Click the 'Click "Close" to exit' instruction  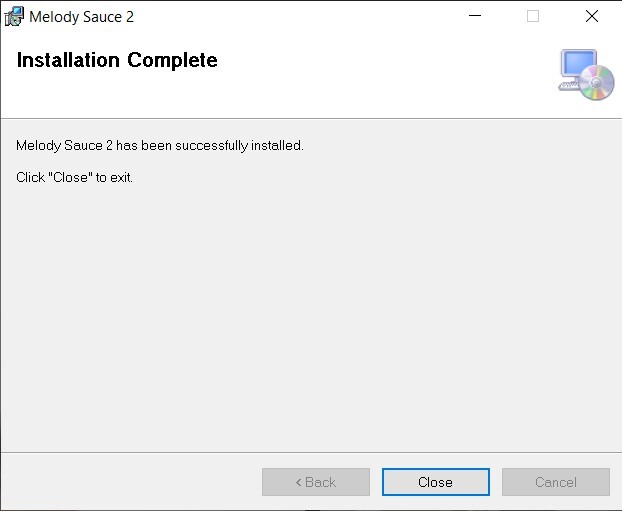point(75,177)
